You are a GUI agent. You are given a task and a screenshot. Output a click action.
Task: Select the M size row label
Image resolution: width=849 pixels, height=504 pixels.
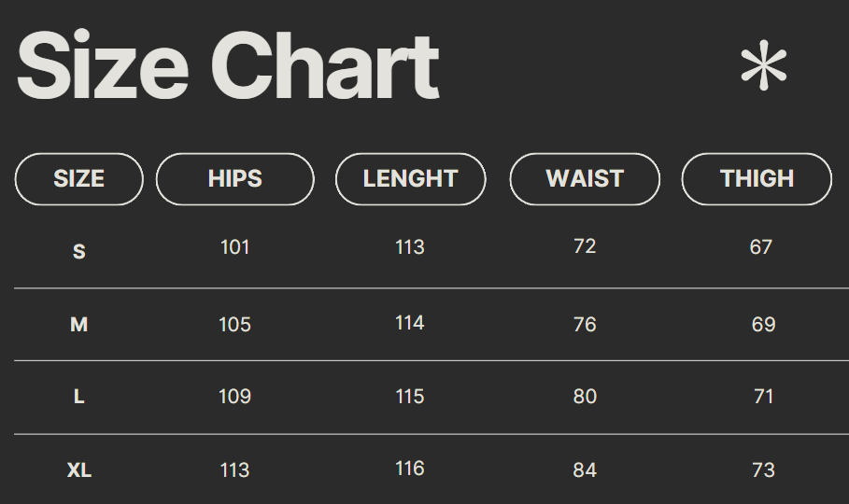[79, 325]
